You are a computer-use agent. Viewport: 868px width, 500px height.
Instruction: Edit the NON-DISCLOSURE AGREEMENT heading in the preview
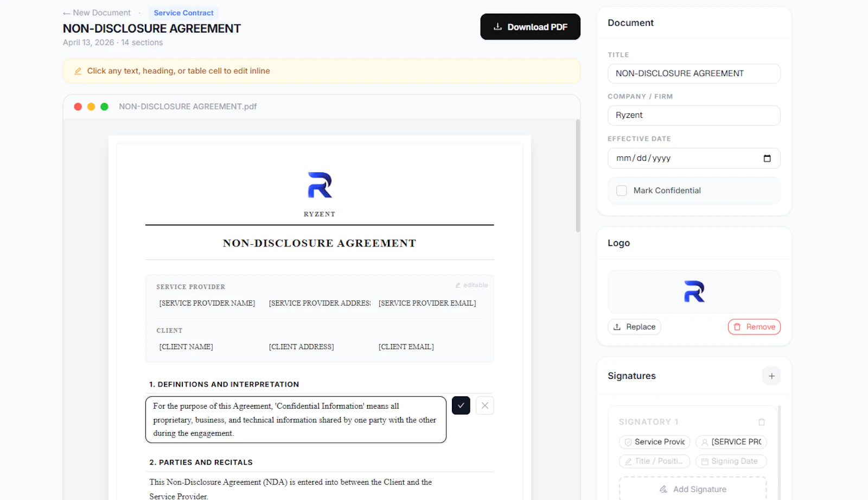320,243
